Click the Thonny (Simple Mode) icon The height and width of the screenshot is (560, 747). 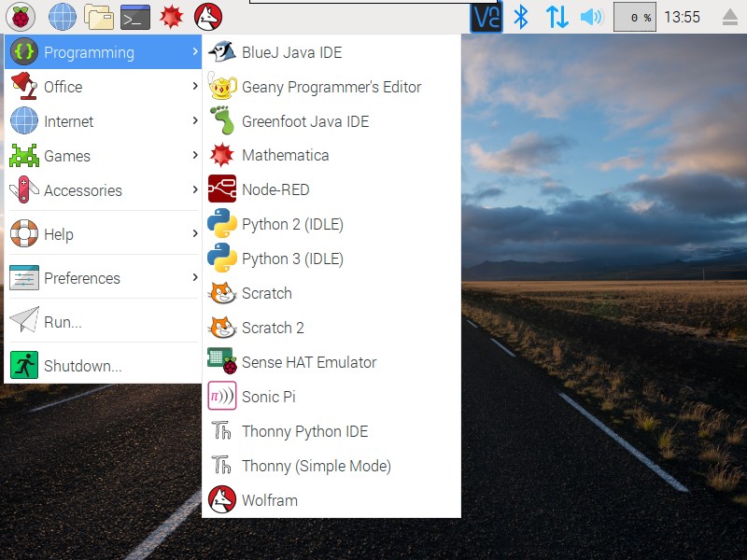click(x=221, y=464)
